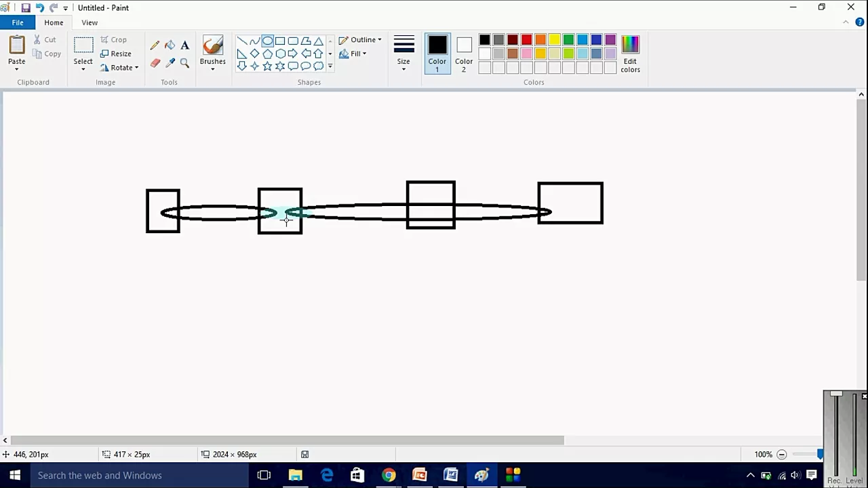Screen dimensions: 868x488
Task: Open the Rotate dropdown
Action: (119, 68)
